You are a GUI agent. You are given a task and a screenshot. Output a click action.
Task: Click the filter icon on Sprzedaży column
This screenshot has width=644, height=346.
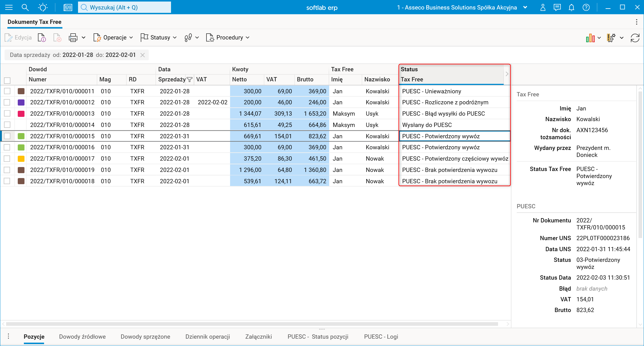189,80
